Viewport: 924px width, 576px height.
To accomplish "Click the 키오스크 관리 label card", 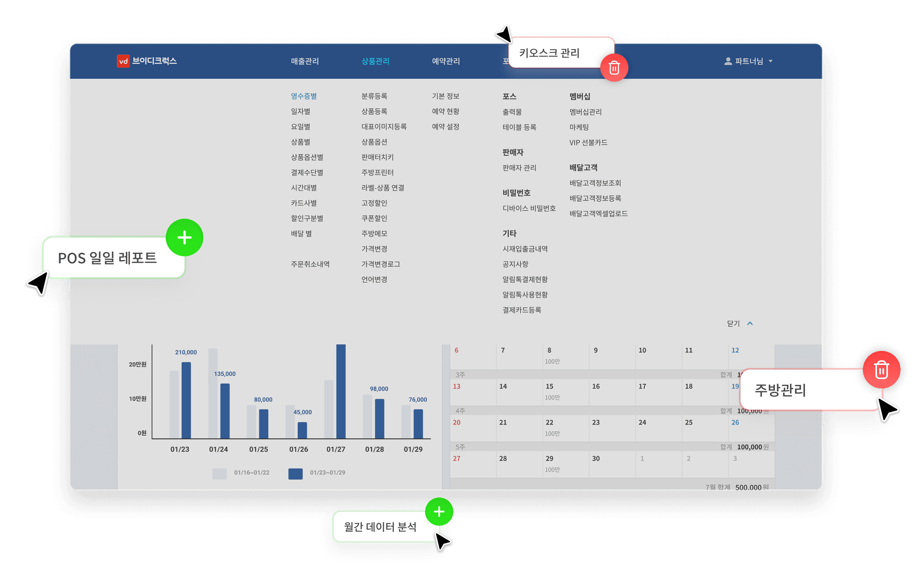I will (x=549, y=53).
